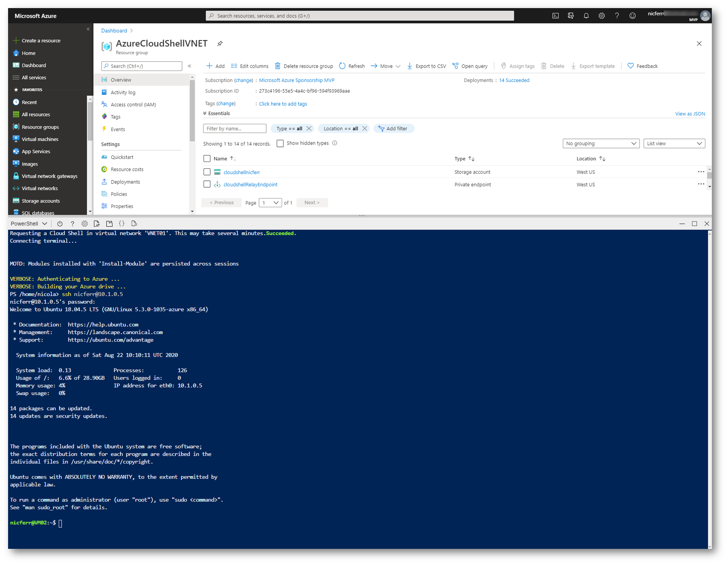Open Edit columns

(250, 66)
